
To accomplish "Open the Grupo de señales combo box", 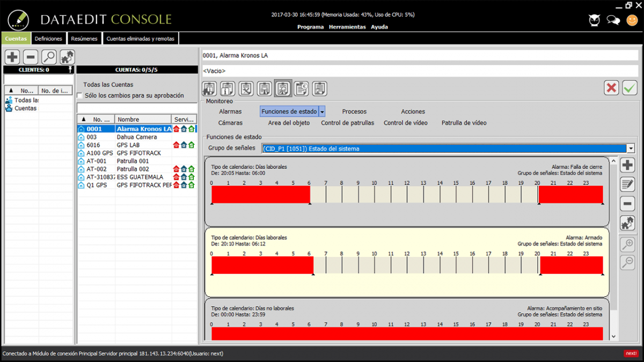I will [x=631, y=149].
